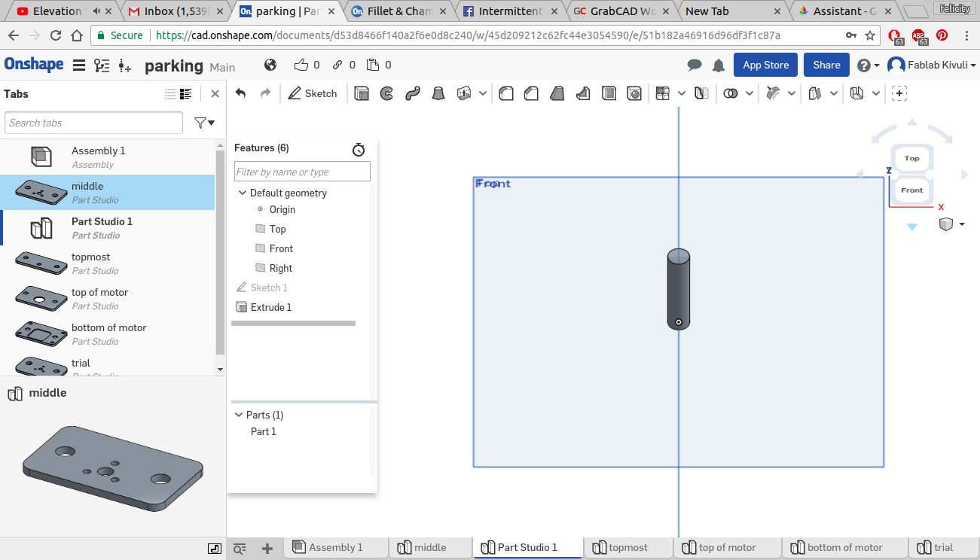Open the Assembly 1 bottom tab

point(335,548)
